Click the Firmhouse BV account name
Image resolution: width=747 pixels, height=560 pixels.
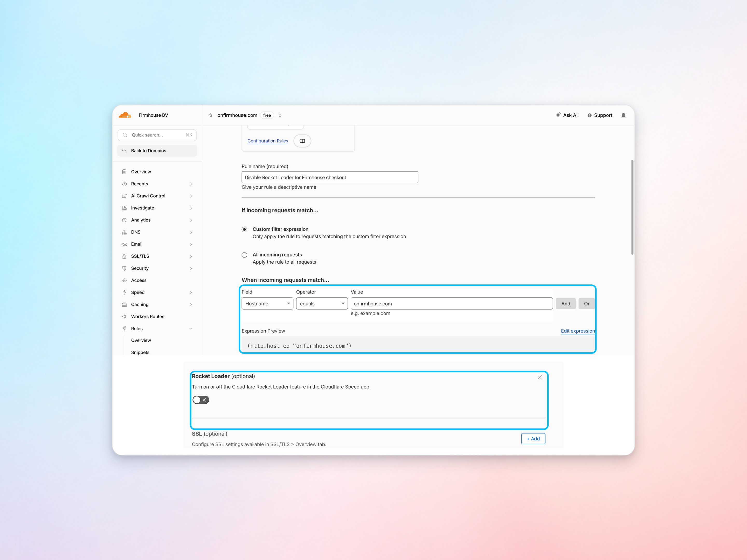(153, 115)
